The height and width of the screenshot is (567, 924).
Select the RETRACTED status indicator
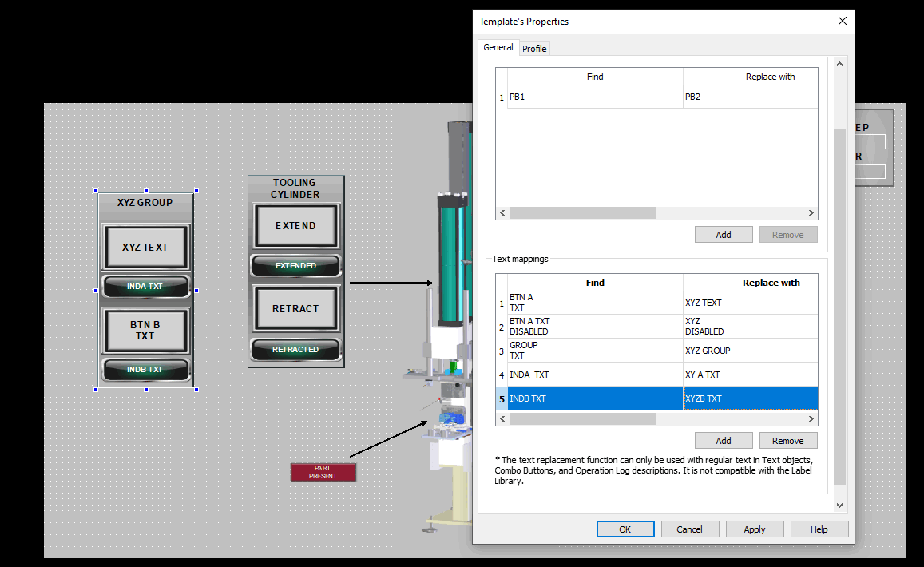click(x=295, y=350)
